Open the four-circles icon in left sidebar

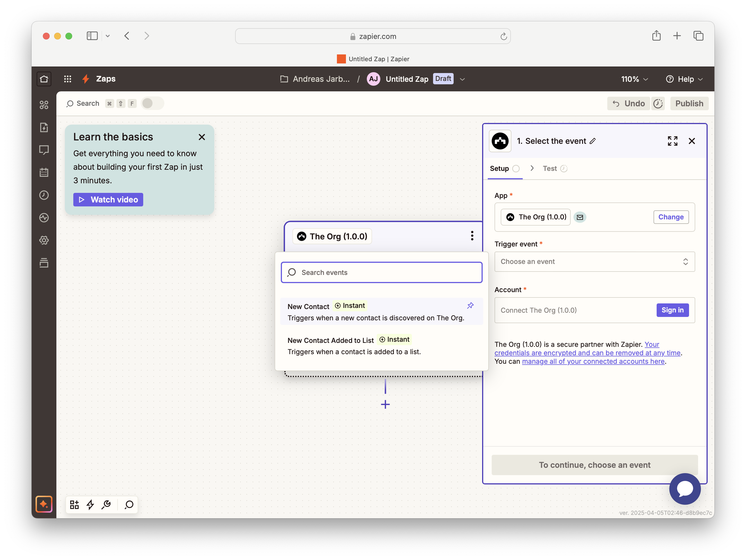pyautogui.click(x=44, y=105)
